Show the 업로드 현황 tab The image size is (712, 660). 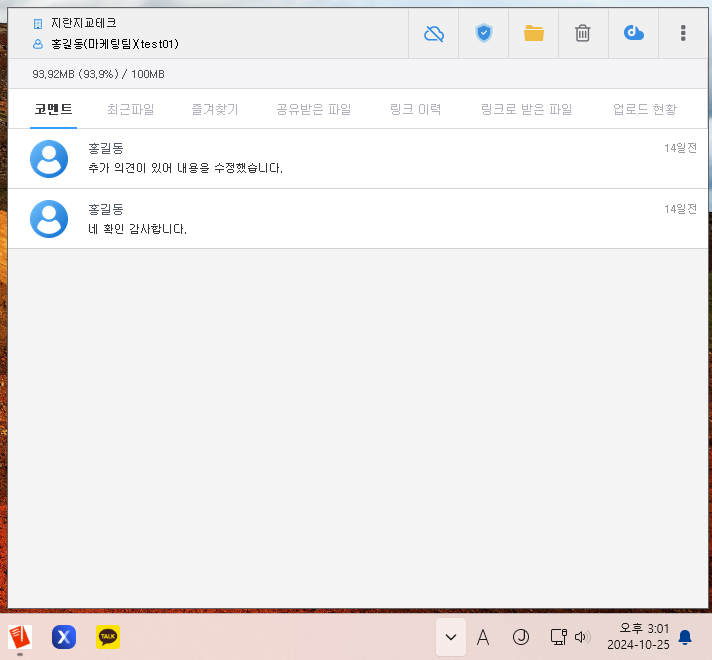click(x=644, y=109)
